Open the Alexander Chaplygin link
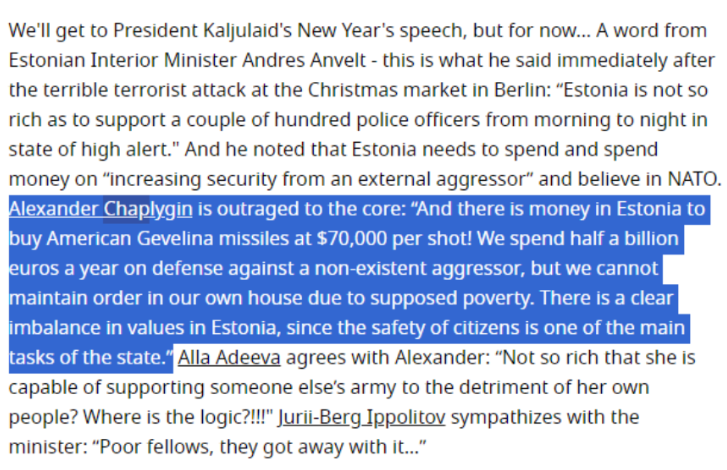This screenshot has width=727, height=470. tap(101, 209)
